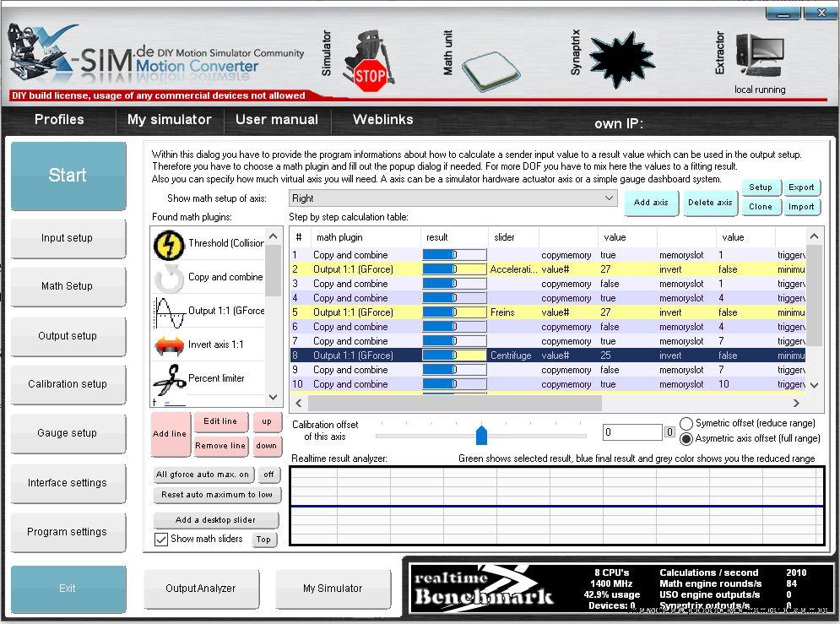Open the Weblinks menu

pos(383,119)
